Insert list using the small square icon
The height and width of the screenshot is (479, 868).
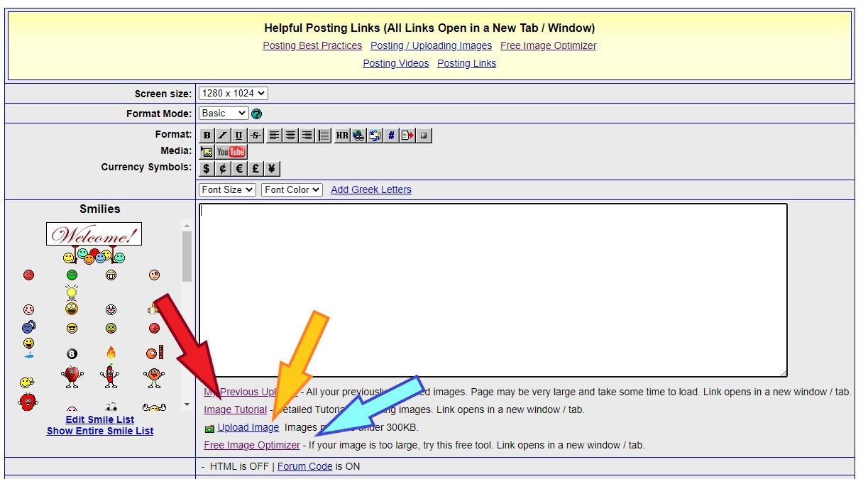pos(424,135)
